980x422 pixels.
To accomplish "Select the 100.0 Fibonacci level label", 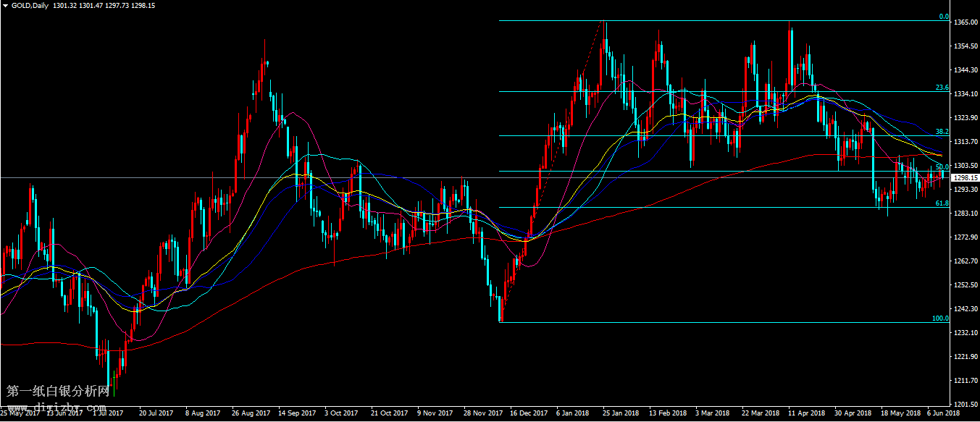I will point(940,318).
